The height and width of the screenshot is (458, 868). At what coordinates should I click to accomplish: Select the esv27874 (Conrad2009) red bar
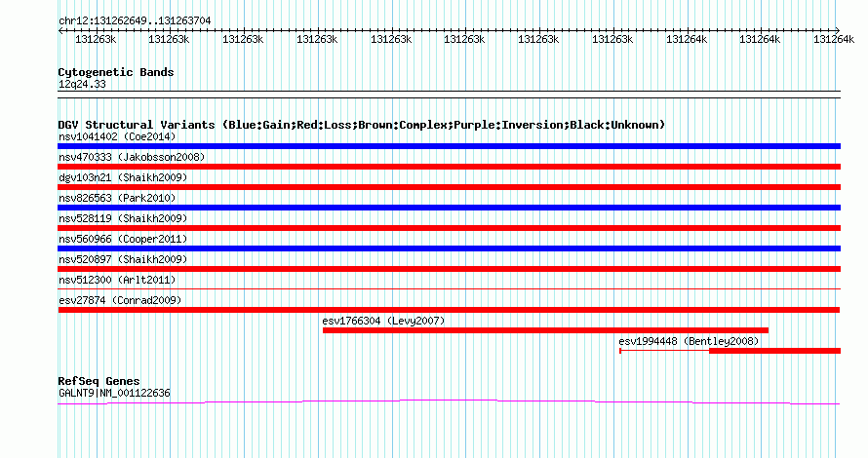[x=449, y=310]
